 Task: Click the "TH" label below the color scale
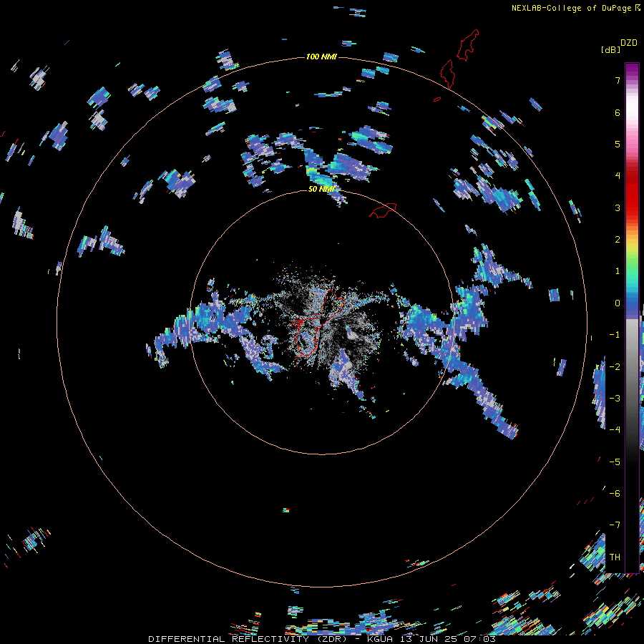pyautogui.click(x=615, y=557)
